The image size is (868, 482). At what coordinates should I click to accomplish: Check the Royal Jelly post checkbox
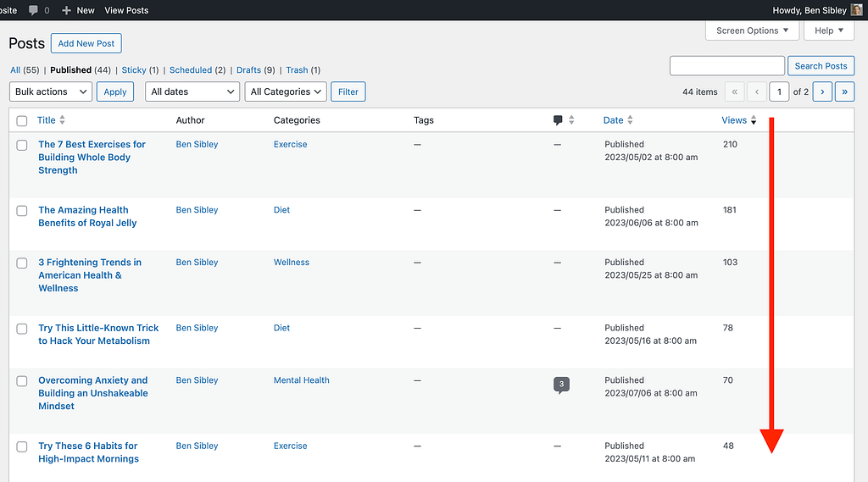point(22,211)
